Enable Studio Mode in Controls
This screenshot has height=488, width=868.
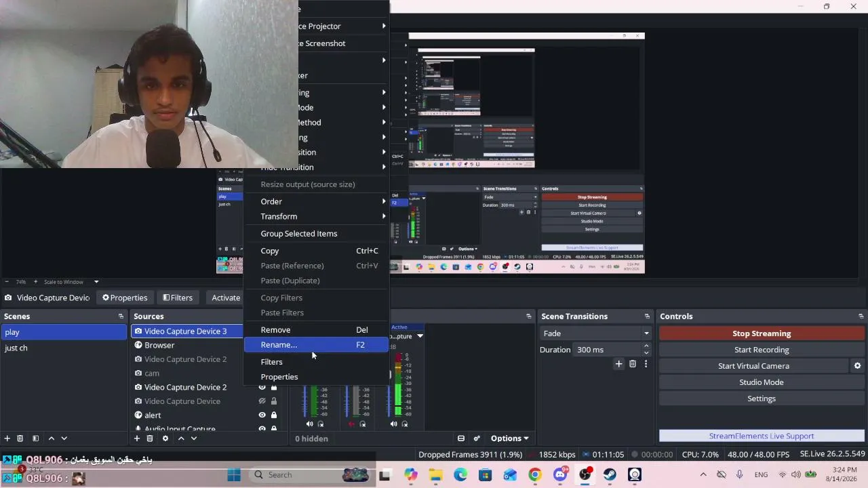(x=762, y=382)
